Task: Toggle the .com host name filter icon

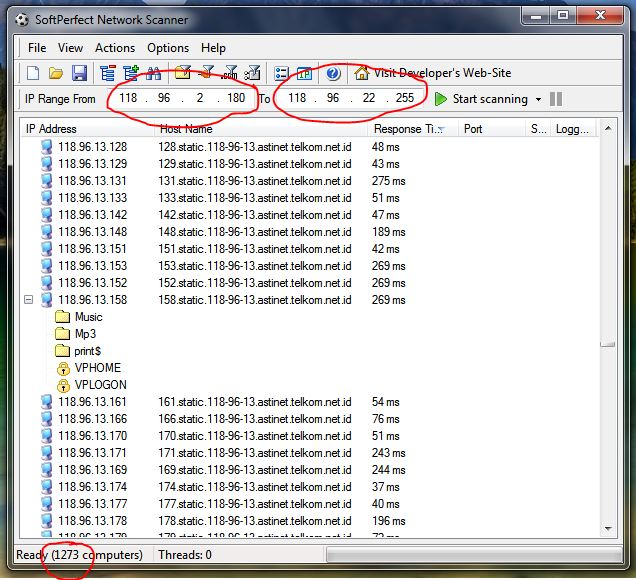Action: [230, 73]
